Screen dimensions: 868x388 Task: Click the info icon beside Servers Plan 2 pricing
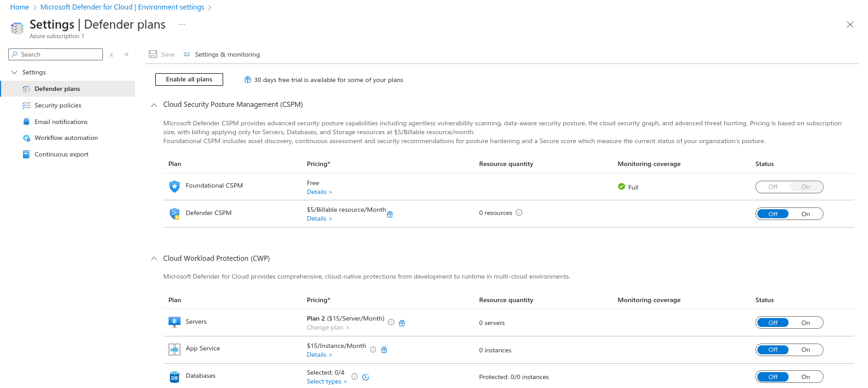point(391,322)
